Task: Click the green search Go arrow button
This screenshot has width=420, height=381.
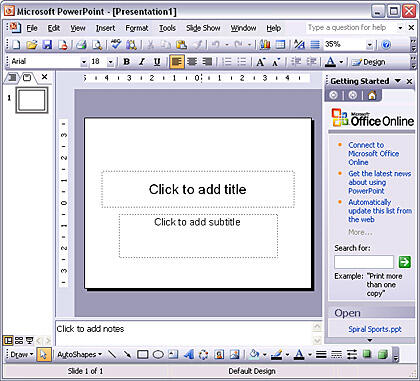Action: coord(405,262)
